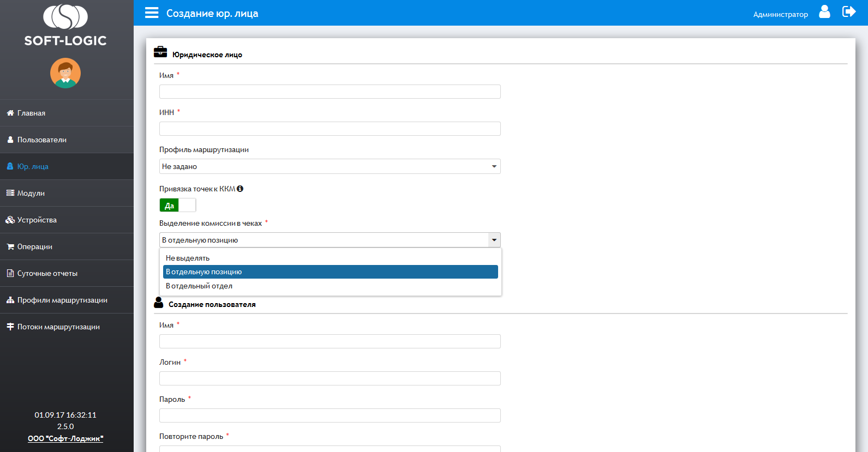This screenshot has width=868, height=452.
Task: Go to Главная in sidebar
Action: click(x=67, y=113)
